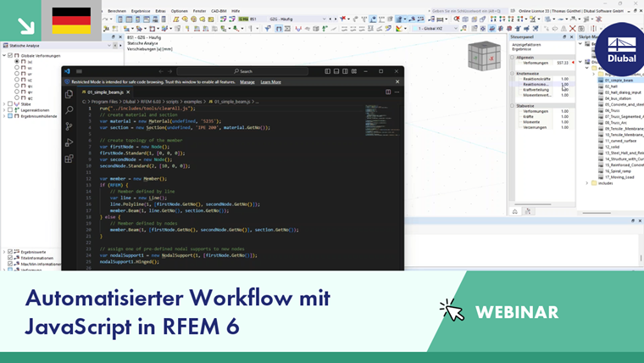644x363 pixels.
Task: Open Source Control view in VS Code
Action: (x=69, y=126)
